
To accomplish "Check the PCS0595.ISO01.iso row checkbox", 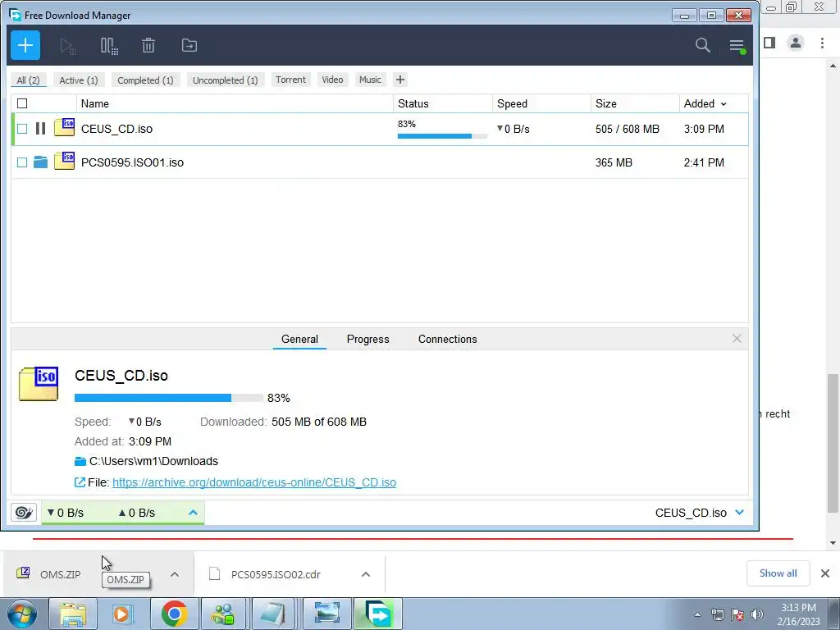I will pyautogui.click(x=22, y=162).
